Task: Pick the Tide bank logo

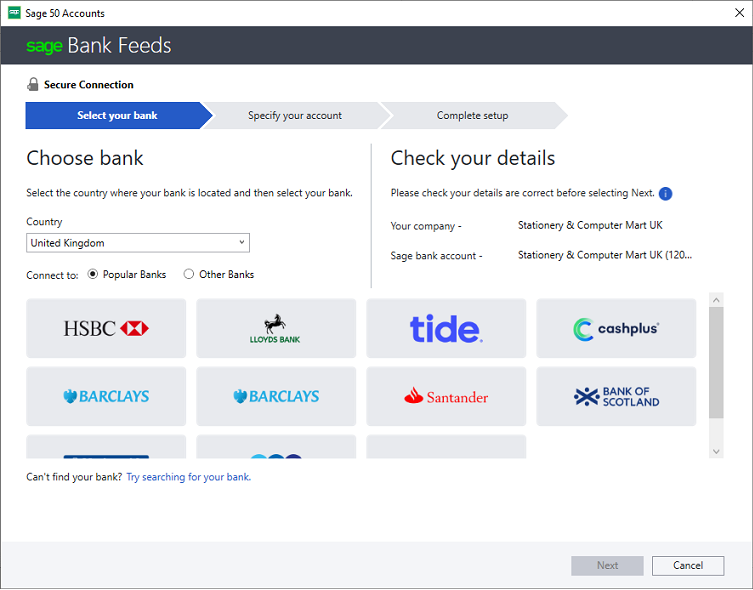Action: (x=446, y=328)
